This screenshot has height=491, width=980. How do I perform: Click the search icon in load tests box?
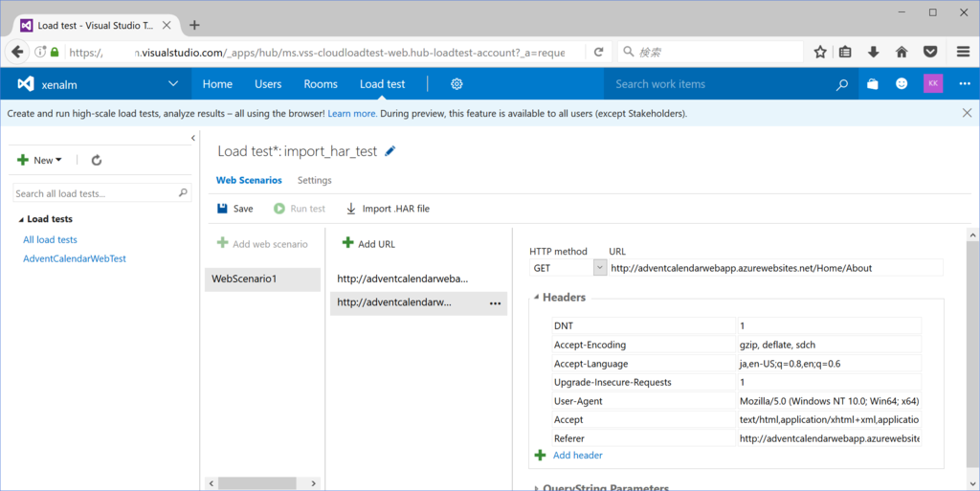point(183,193)
